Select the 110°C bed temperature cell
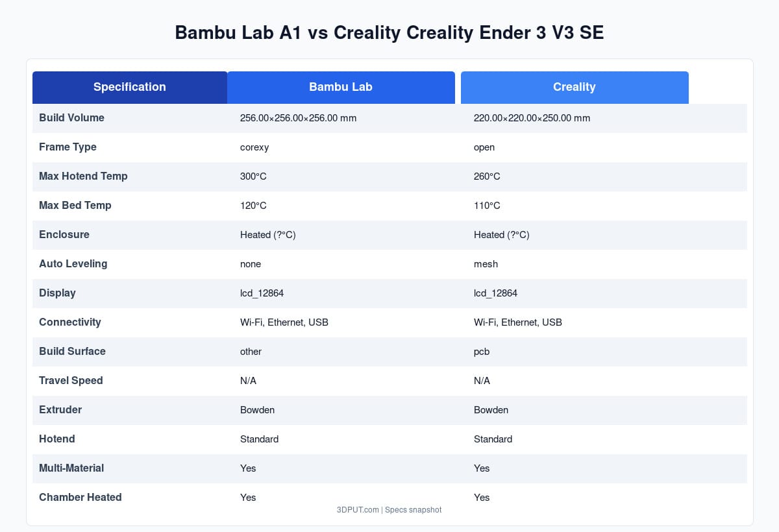The width and height of the screenshot is (779, 532). [x=487, y=206]
